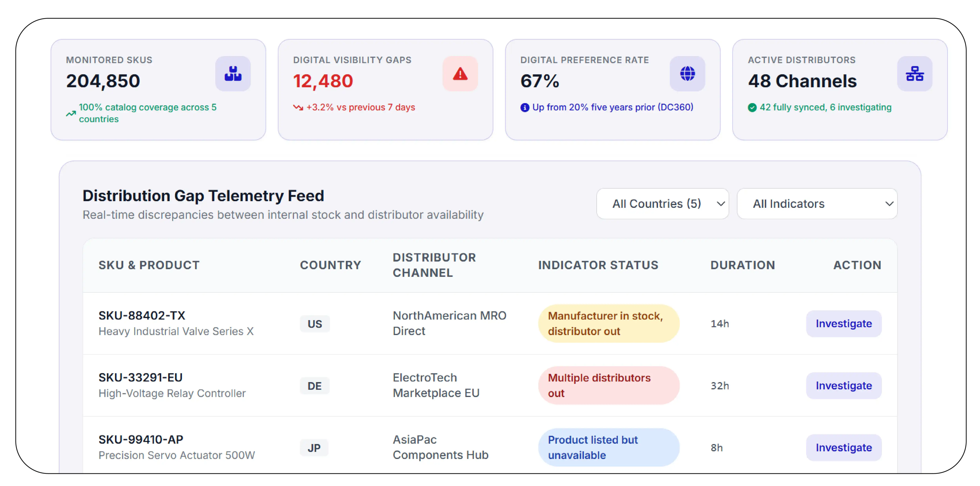
Task: Click the 'Product listed but unavailable' status pill
Action: pyautogui.click(x=609, y=447)
